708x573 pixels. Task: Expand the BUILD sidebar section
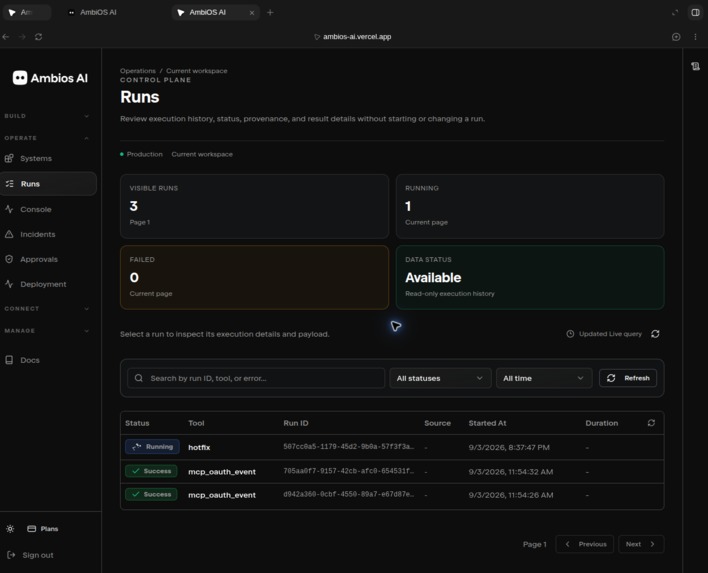47,116
